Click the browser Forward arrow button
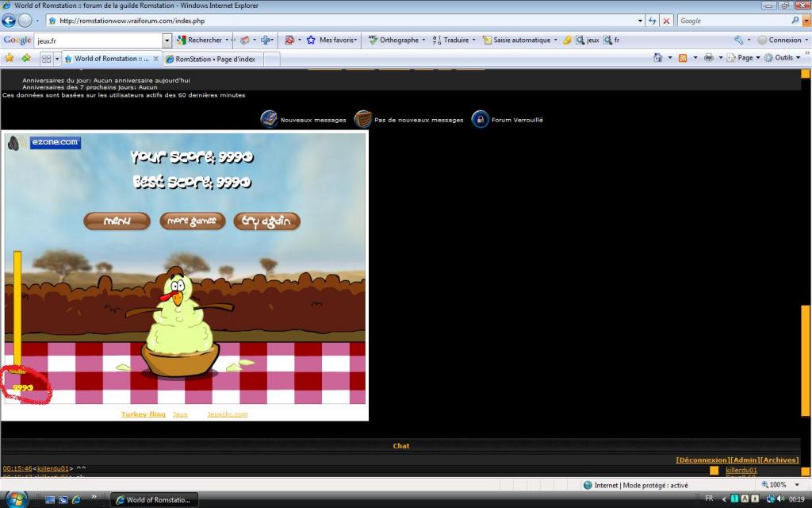 25,21
